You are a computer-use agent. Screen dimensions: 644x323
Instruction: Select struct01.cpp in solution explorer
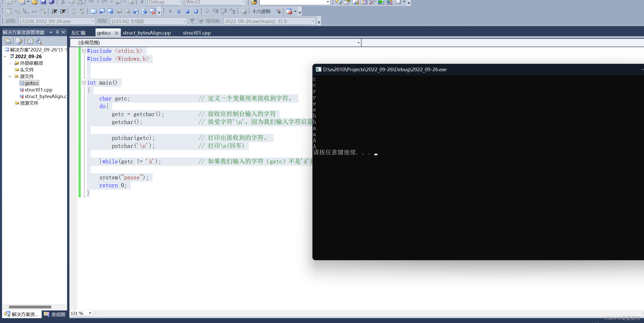(38, 90)
